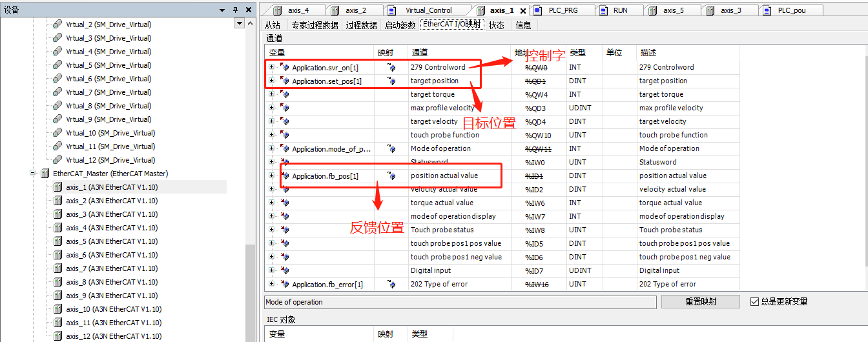This screenshot has width=868, height=342.
Task: Click the axis_8 slave icon in device tree
Action: (x=57, y=282)
